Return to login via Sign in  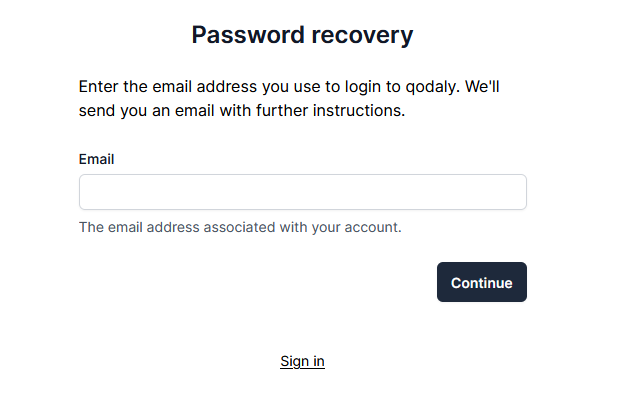(302, 361)
